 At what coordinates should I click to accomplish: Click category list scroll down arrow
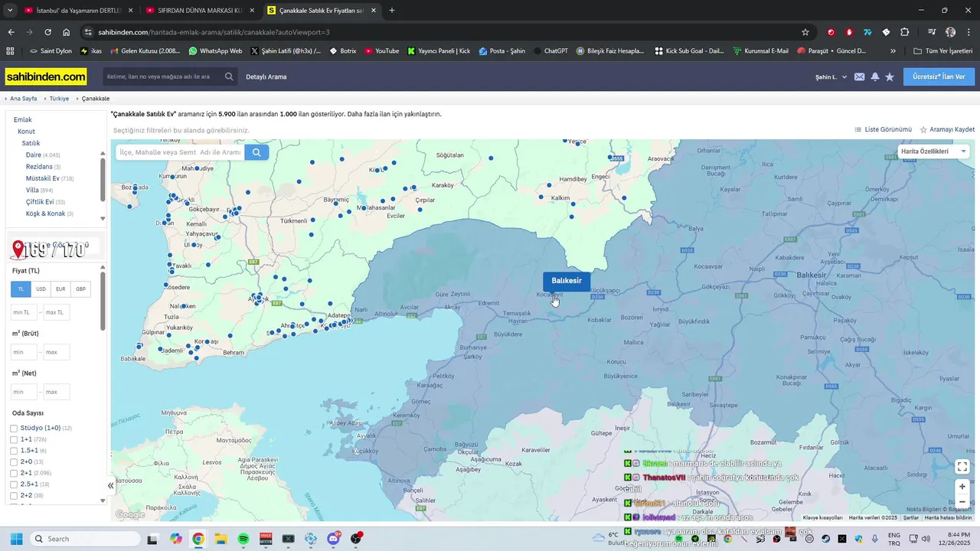pos(103,219)
